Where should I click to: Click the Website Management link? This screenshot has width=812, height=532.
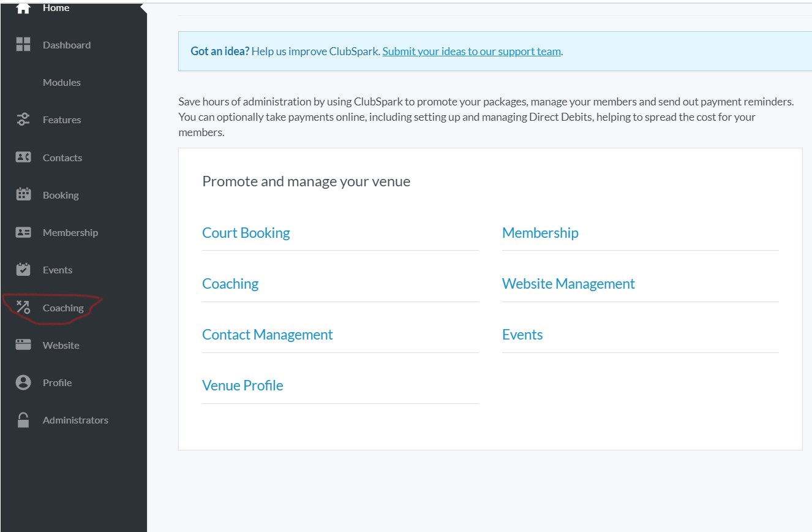[568, 284]
